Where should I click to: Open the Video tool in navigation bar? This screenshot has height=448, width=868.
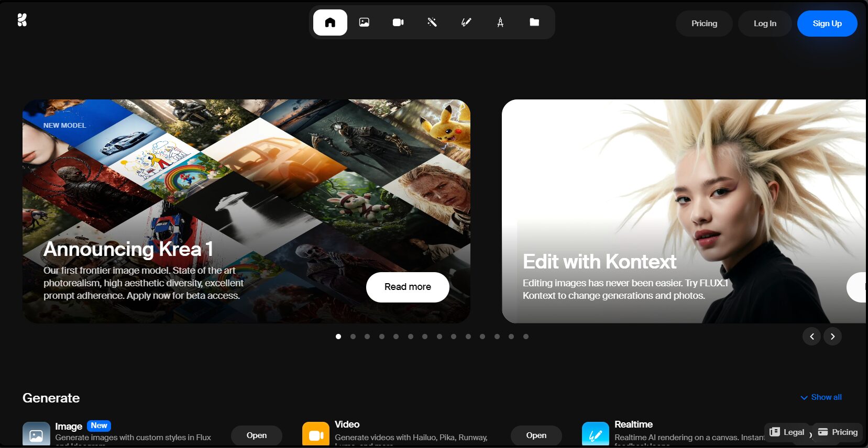(x=398, y=23)
